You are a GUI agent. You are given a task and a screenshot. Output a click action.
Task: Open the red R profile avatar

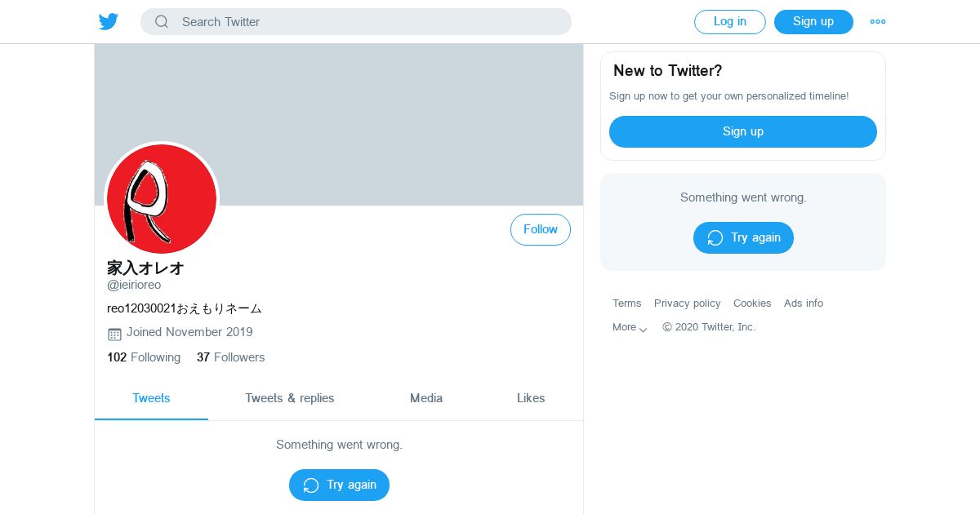click(x=162, y=199)
